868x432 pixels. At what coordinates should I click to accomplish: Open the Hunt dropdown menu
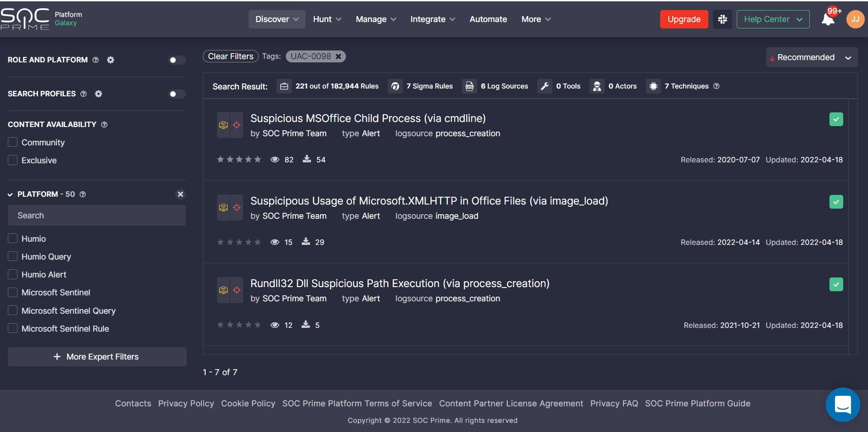(327, 19)
